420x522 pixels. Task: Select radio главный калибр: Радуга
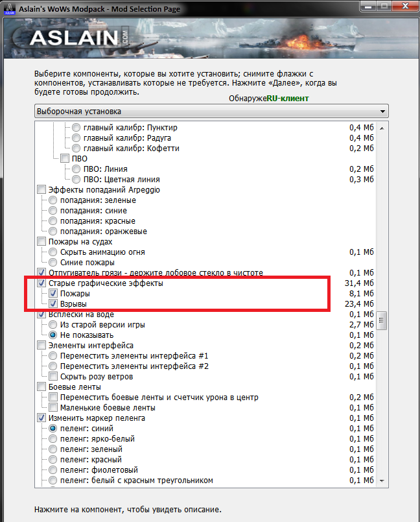click(76, 138)
